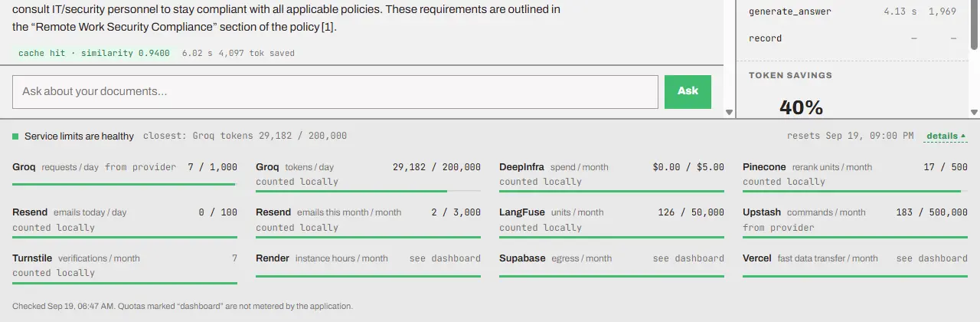Click 'resets Sep 19, 09:00 PM' text
The width and height of the screenshot is (980, 322).
pos(850,136)
